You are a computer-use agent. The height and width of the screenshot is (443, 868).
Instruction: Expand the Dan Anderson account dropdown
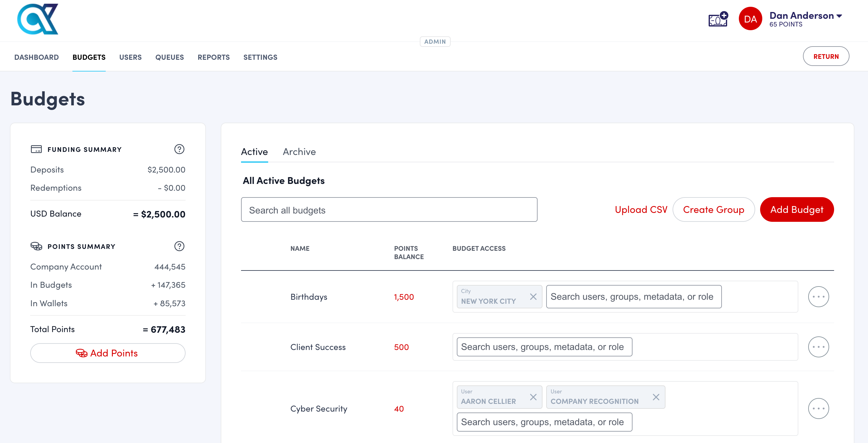[839, 15]
